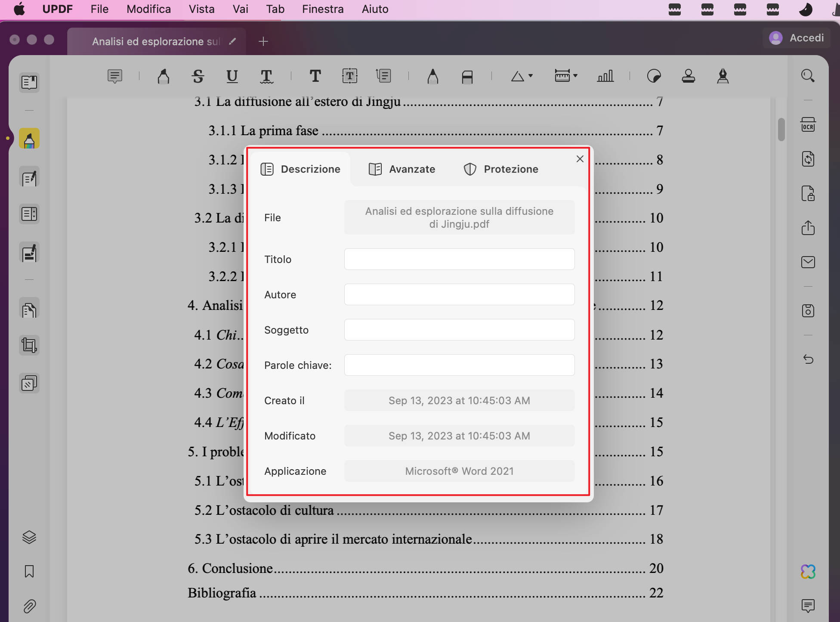The image size is (840, 622).
Task: Select the text callout tool
Action: tap(383, 77)
